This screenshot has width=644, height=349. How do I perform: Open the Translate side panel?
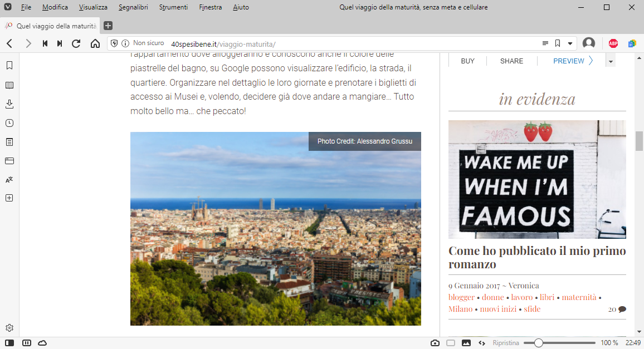pyautogui.click(x=9, y=179)
